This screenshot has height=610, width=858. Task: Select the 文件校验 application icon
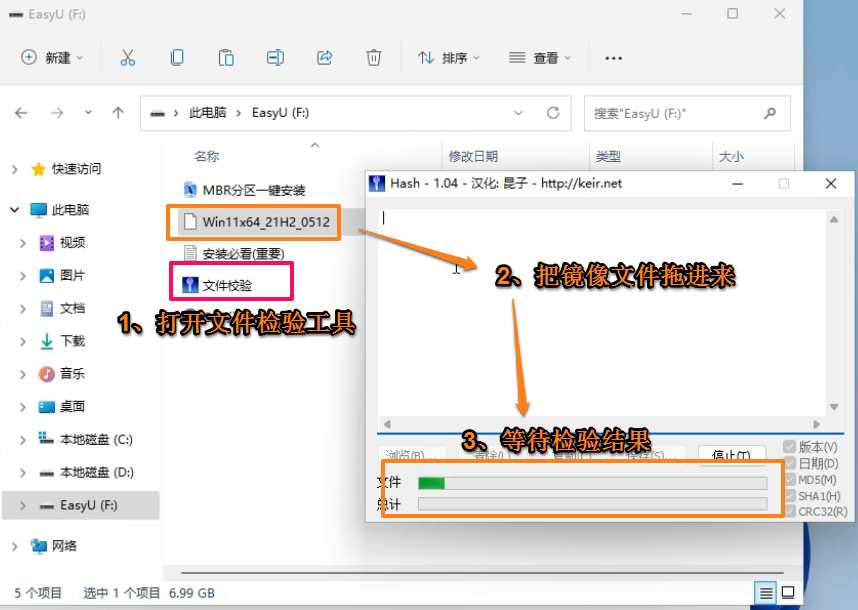click(x=190, y=284)
